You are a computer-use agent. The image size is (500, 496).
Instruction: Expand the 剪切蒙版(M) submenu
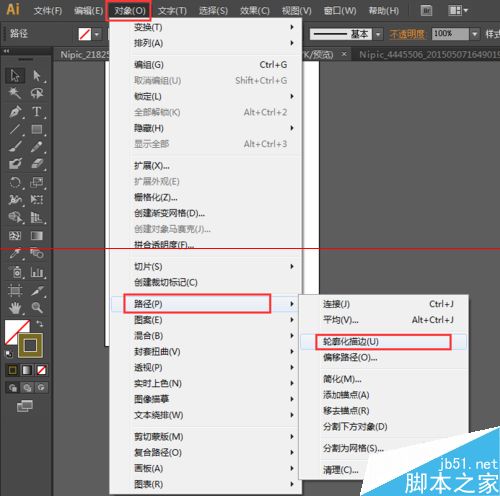[207, 436]
